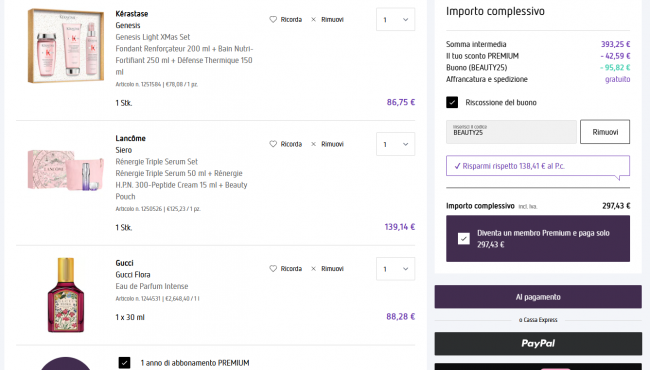Screen dimensions: 650x370
Task: Save Gucci Flora with heart icon
Action: [273, 269]
